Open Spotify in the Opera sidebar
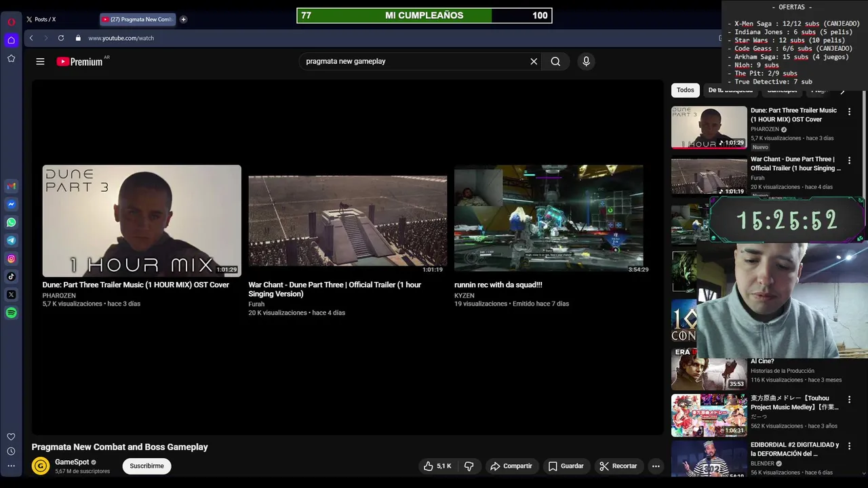 12,312
